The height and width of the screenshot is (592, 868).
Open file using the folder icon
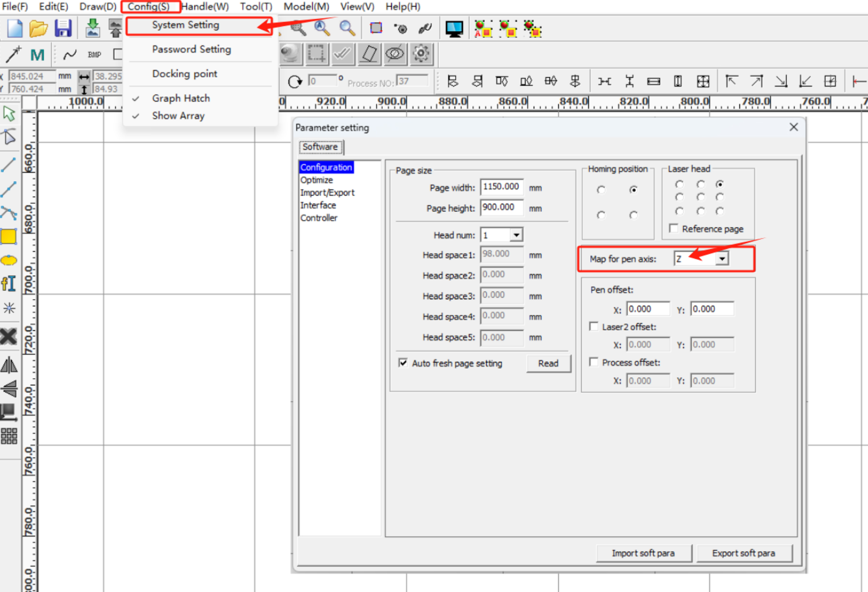click(x=38, y=29)
